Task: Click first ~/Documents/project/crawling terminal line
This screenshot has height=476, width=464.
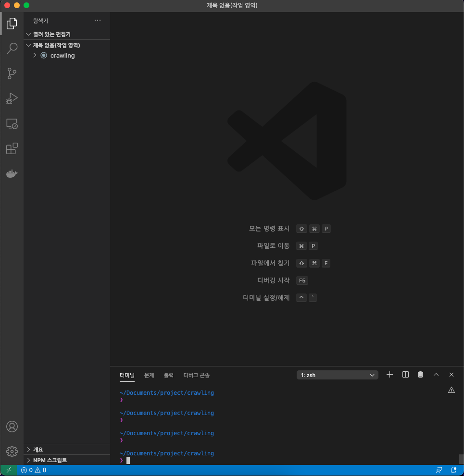Action: point(167,393)
